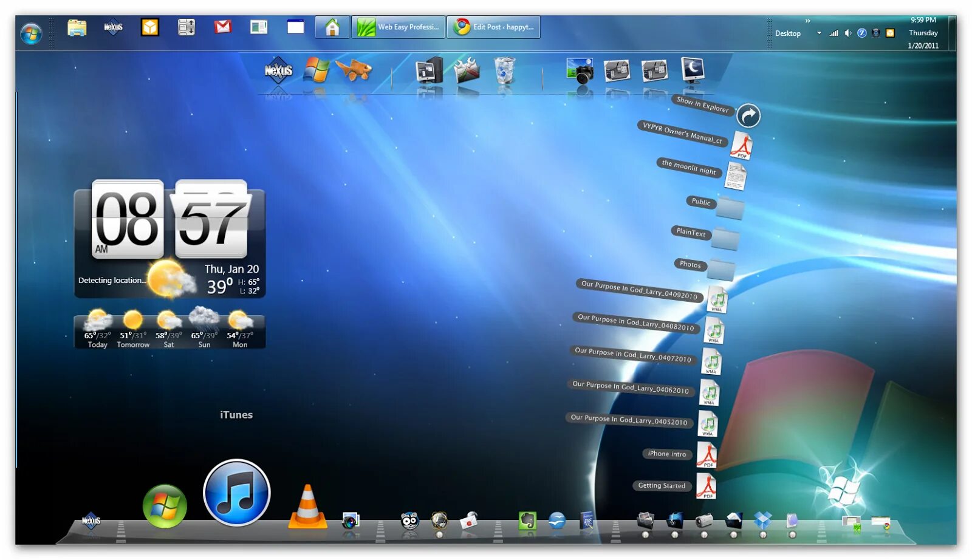Expand the Desktop toolbar chevron
The width and height of the screenshot is (972, 560).
(x=807, y=21)
